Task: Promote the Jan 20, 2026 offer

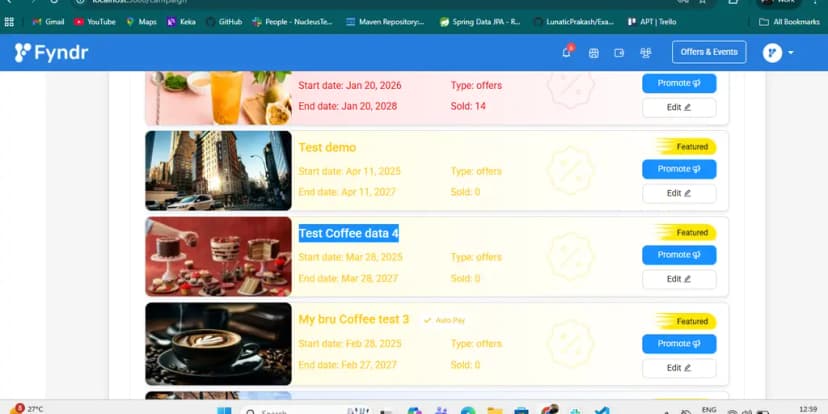Action: 679,83
